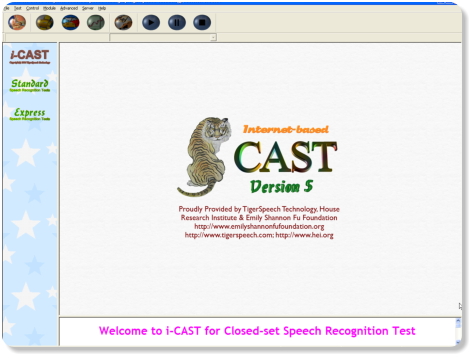Click the brown tools toolbar icon
Screen dimensions: 474x360
tap(123, 23)
